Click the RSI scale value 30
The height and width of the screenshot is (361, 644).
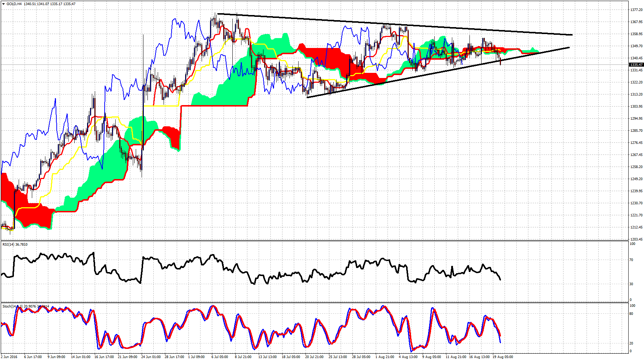pyautogui.click(x=631, y=284)
